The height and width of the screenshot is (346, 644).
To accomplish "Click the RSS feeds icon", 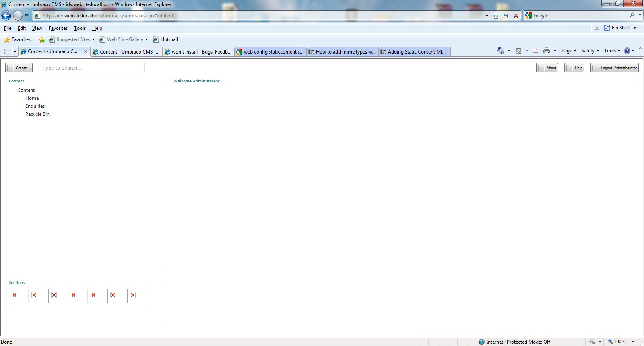I will [x=518, y=51].
